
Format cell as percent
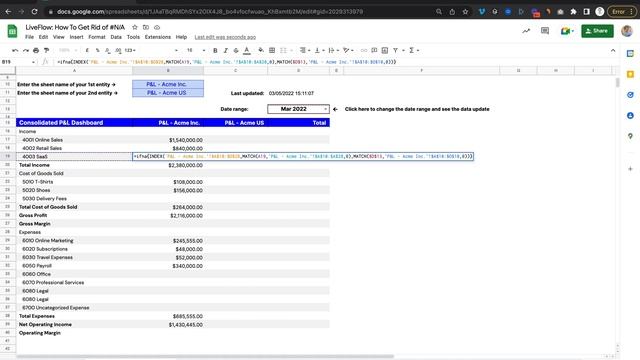pos(97,50)
